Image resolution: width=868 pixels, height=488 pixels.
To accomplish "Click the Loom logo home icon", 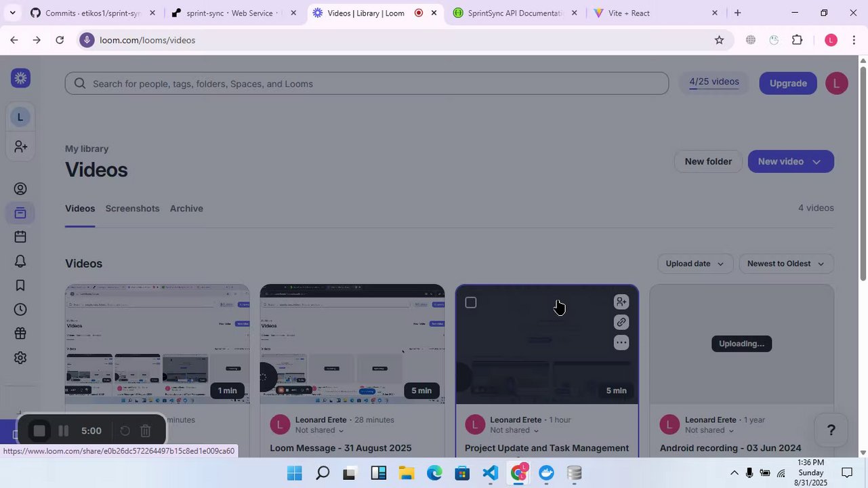I will [20, 79].
